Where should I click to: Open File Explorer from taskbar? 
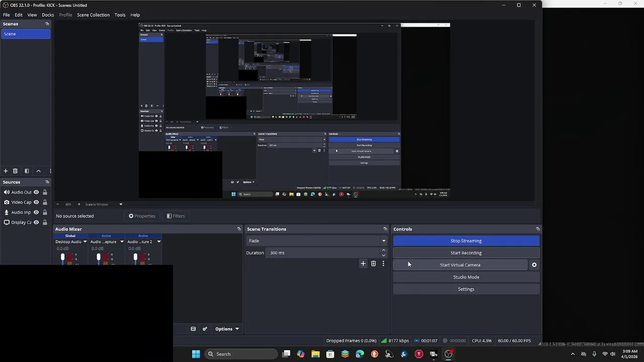tap(315, 354)
